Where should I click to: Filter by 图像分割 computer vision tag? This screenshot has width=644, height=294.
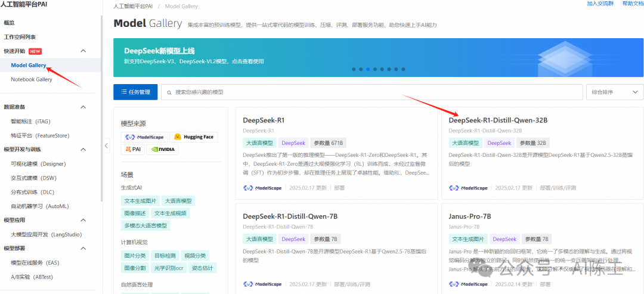click(135, 268)
